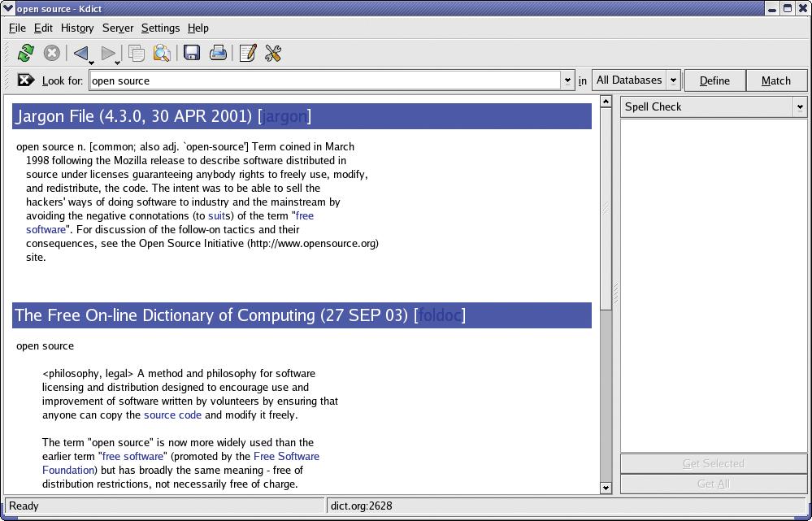Click the definition pane scroll down arrow

[606, 488]
